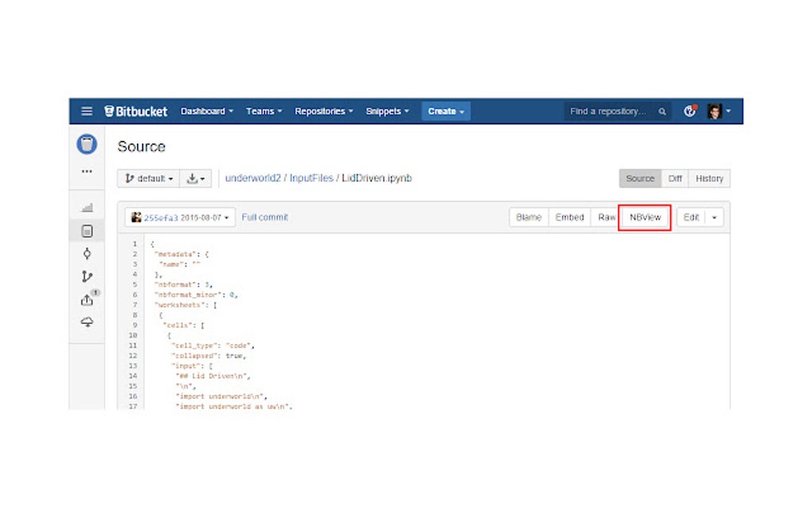Click the NBView button
The image size is (812, 508).
click(645, 217)
